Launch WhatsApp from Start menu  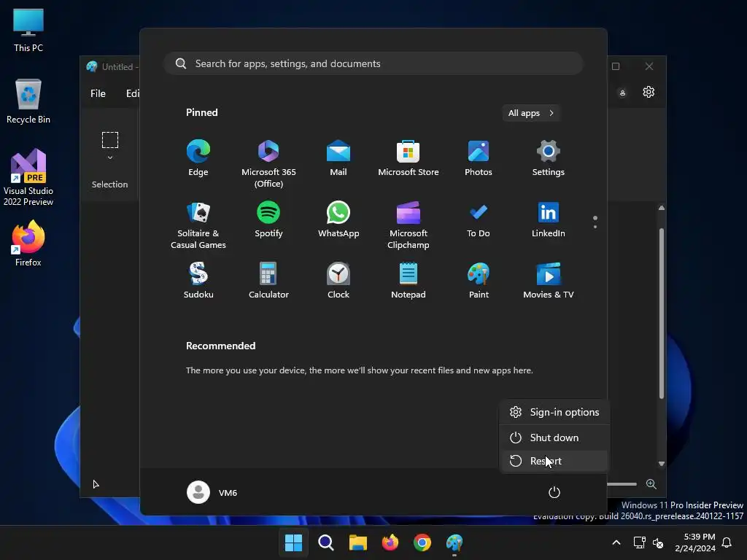tap(338, 220)
